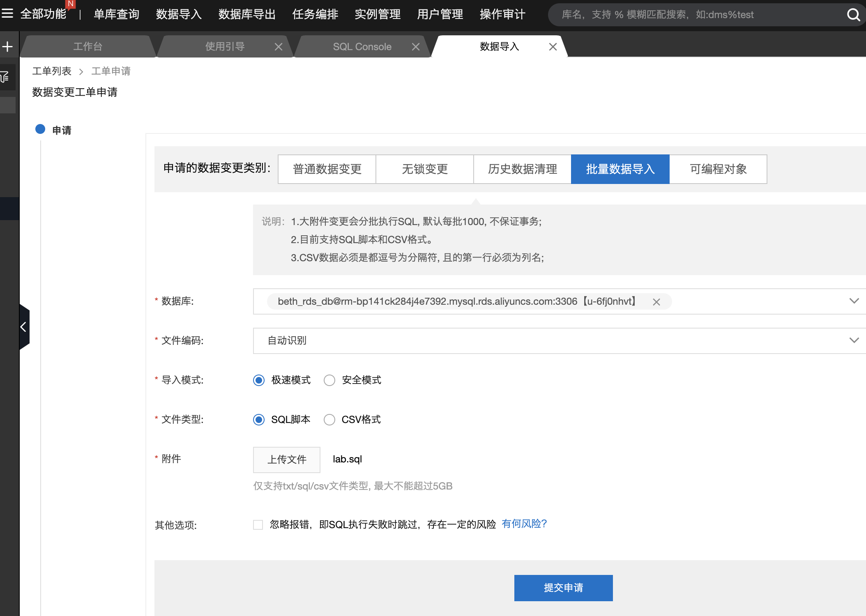Viewport: 866px width, 616px height.
Task: Open the 有何风险? link
Action: pyautogui.click(x=524, y=524)
